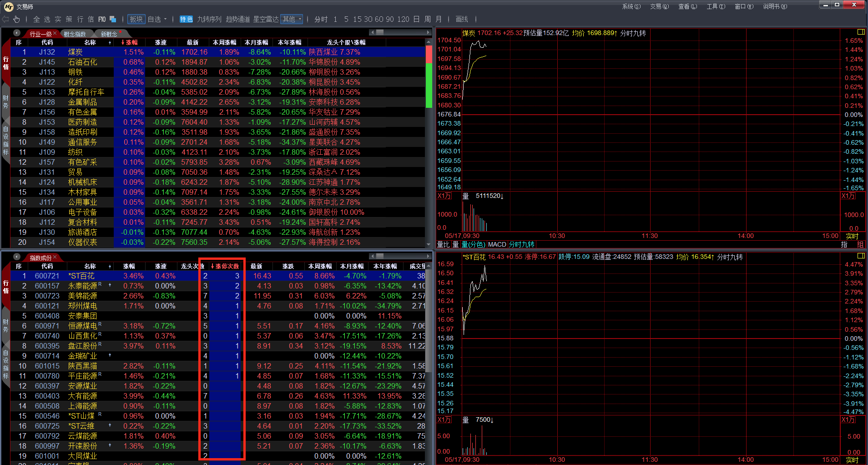This screenshot has height=465, width=868.
Task: Click the back arrow in the toolbar
Action: (5, 19)
